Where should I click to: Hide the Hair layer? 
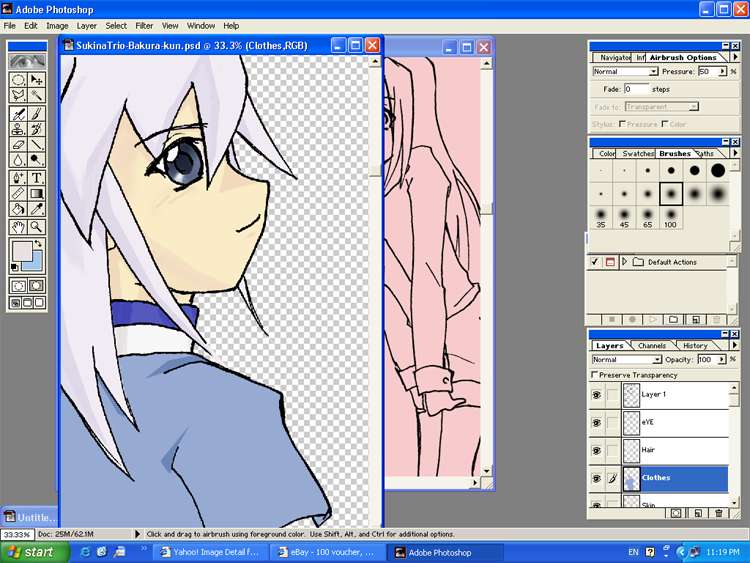(596, 450)
